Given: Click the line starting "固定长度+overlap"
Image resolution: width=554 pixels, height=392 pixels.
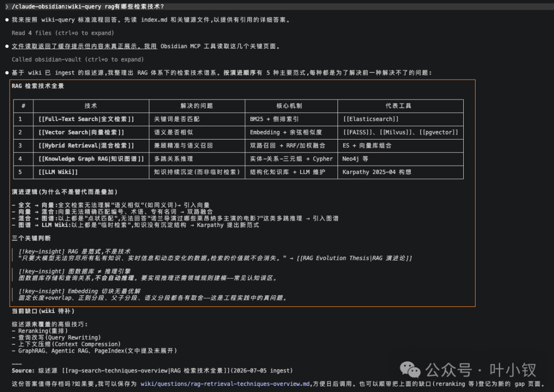Looking at the screenshot, I should [152, 298].
